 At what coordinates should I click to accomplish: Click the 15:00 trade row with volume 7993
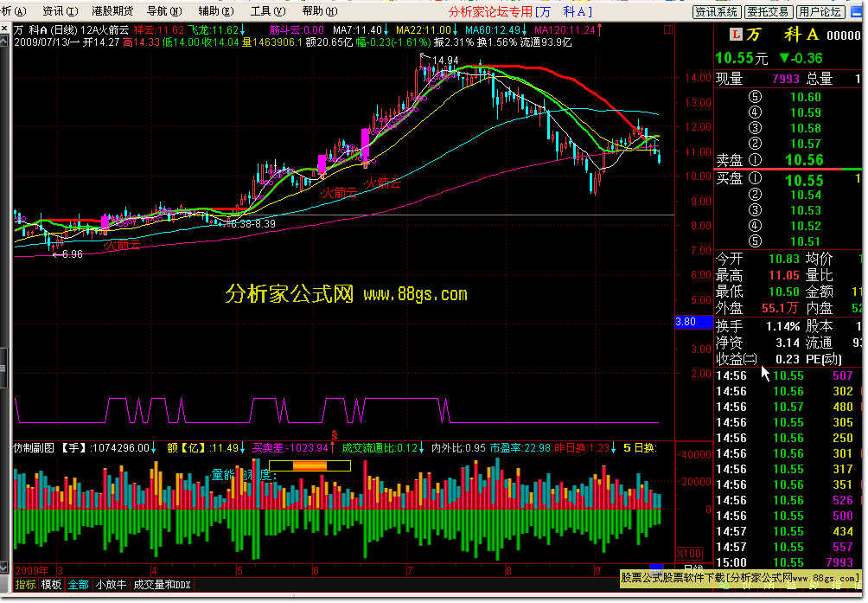coord(788,562)
